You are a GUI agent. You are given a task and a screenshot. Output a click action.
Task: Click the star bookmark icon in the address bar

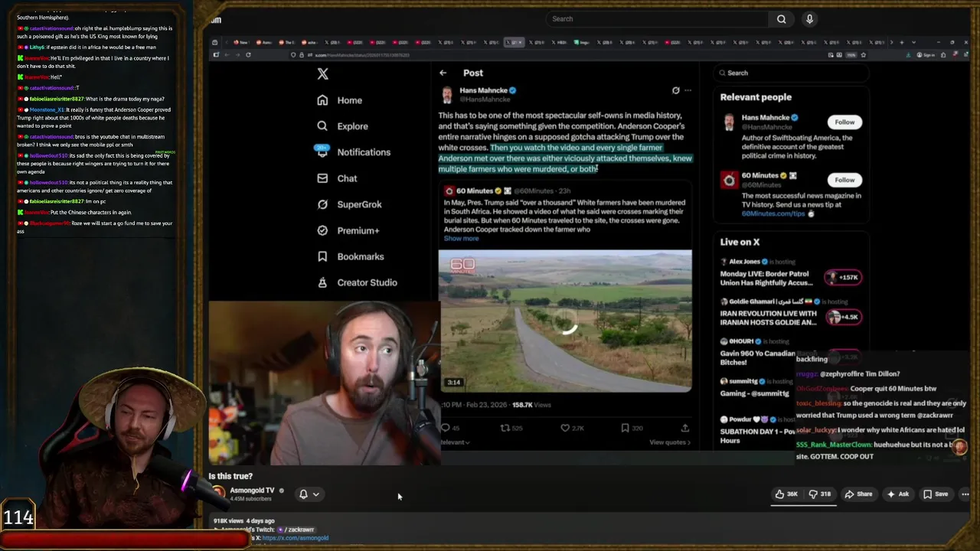click(x=864, y=55)
